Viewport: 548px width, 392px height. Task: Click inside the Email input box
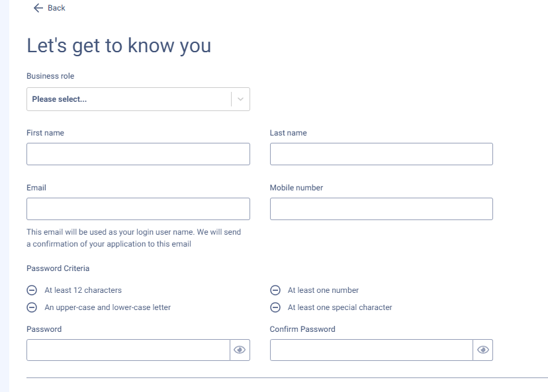138,208
